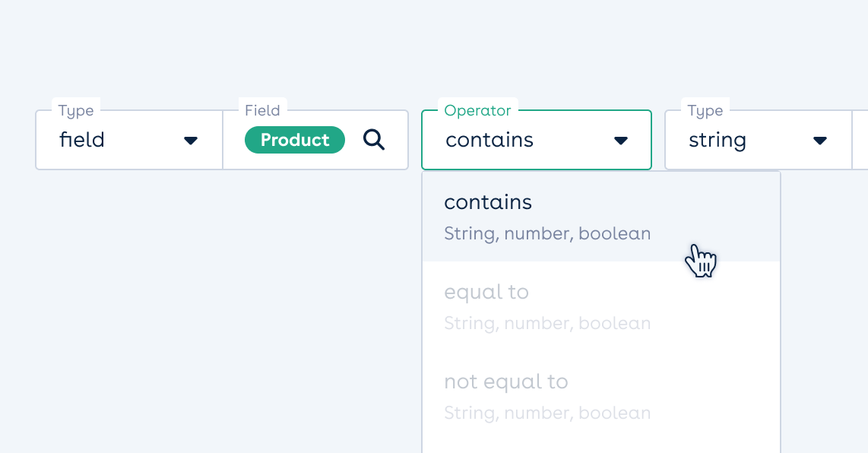Click the caret arrow beside "string"
Screen dimensions: 868x453
point(820,141)
